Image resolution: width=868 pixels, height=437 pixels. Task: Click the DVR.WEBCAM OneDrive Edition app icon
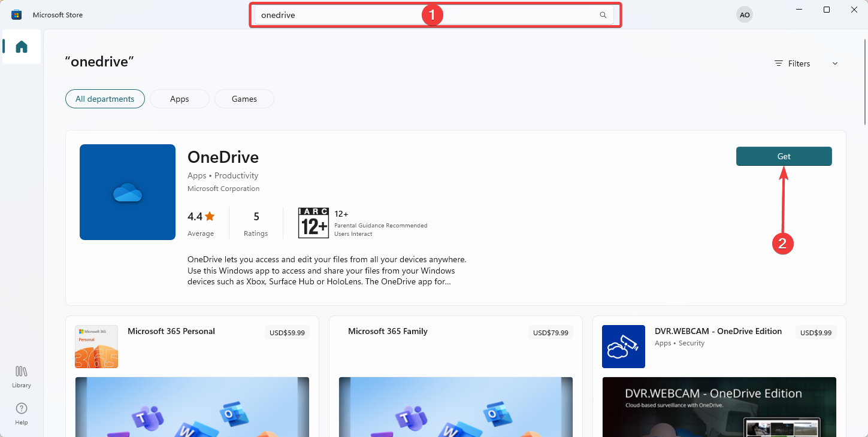(x=624, y=347)
